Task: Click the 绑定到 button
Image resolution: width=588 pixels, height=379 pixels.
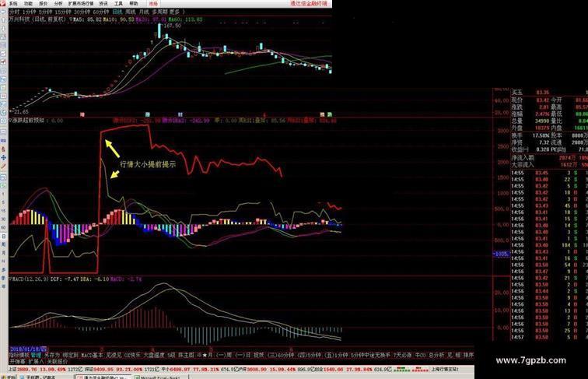Action: (71, 355)
